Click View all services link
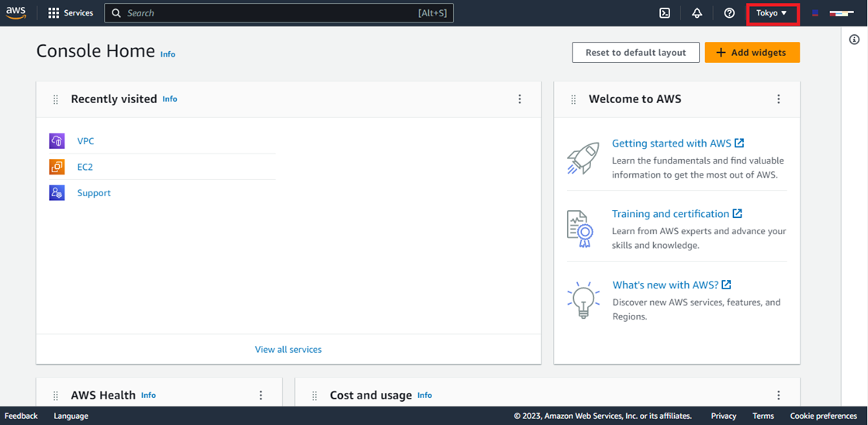Viewport: 868px width, 425px height. click(x=289, y=349)
